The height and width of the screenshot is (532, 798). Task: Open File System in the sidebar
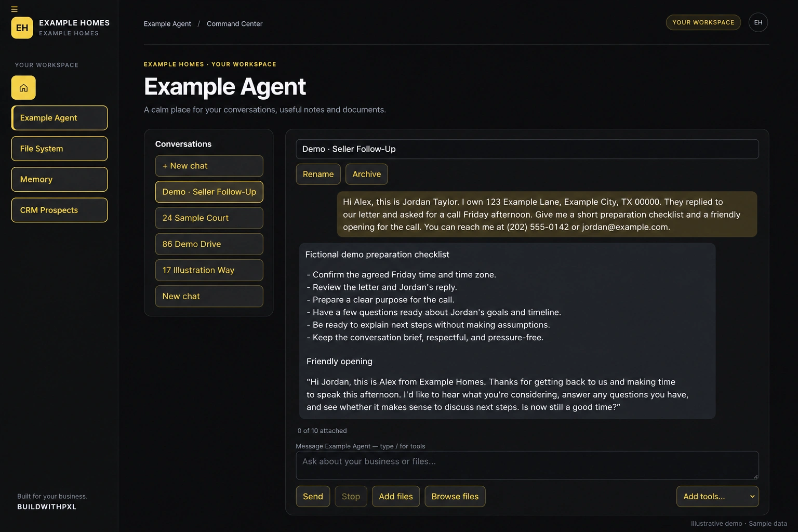pos(59,149)
